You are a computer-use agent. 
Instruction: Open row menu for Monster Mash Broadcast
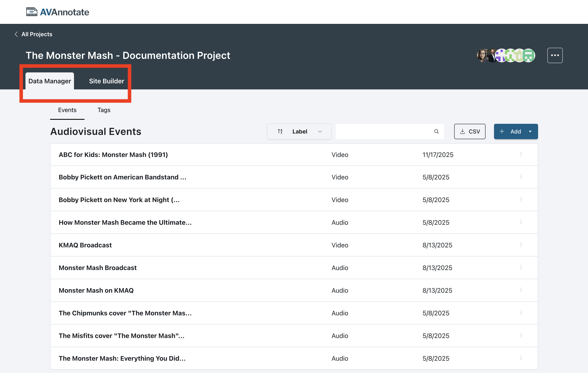tap(521, 267)
